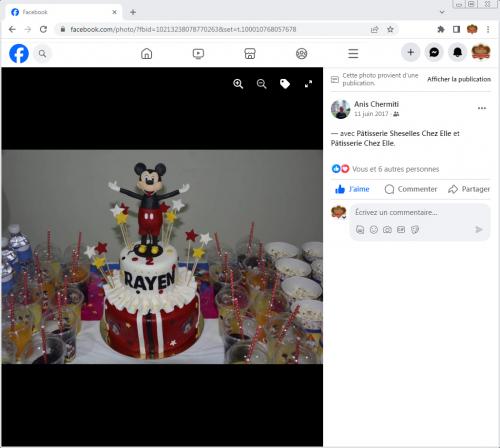Share this page icon in address bar
The height and width of the screenshot is (448, 500).
(x=375, y=29)
